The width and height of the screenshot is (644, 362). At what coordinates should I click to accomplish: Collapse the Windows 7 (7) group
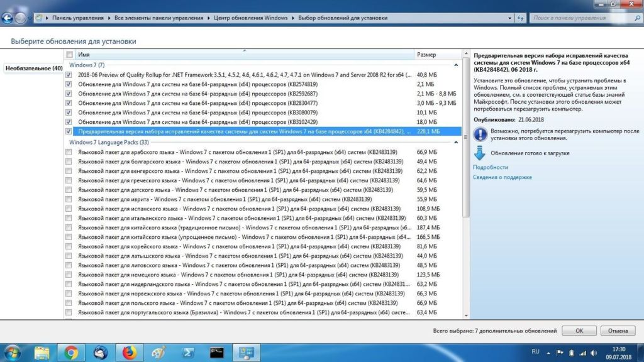(x=455, y=65)
